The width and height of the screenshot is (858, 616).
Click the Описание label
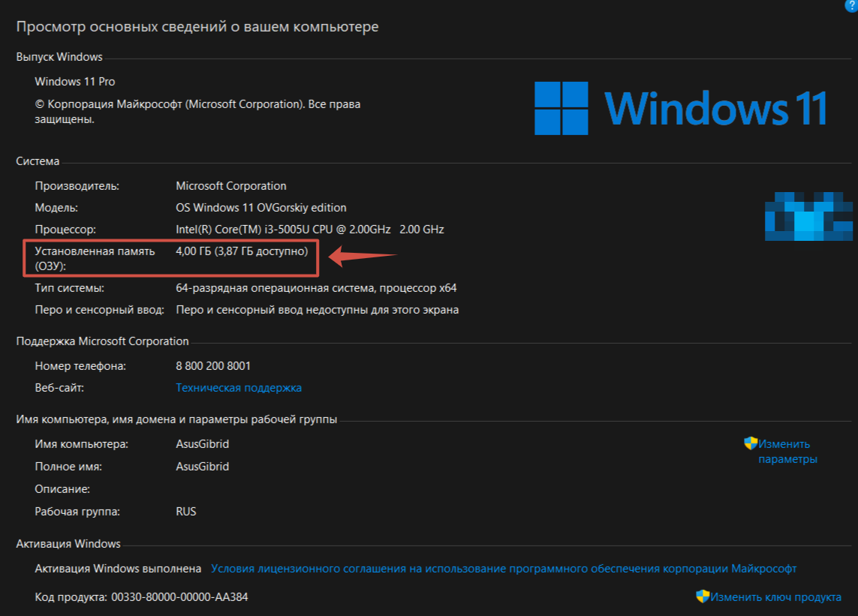coord(62,489)
